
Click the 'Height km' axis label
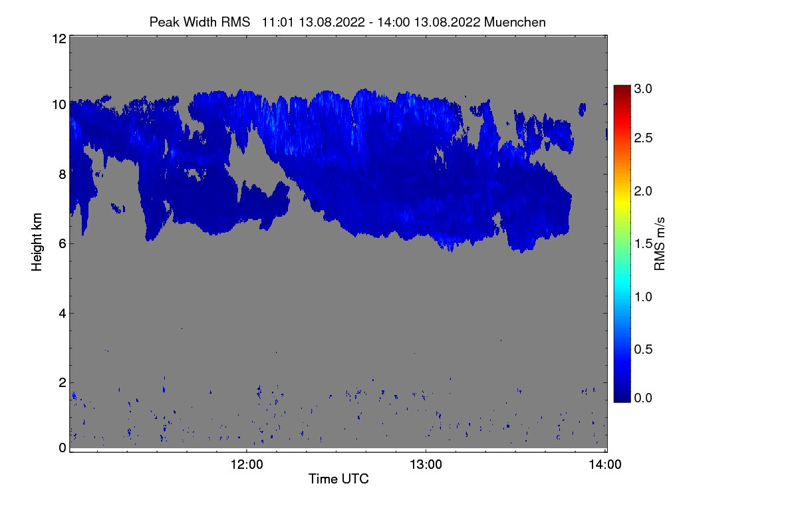[x=37, y=242]
